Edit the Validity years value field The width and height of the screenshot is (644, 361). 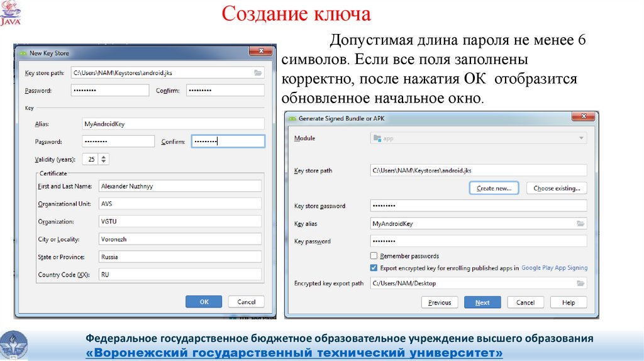(x=91, y=159)
